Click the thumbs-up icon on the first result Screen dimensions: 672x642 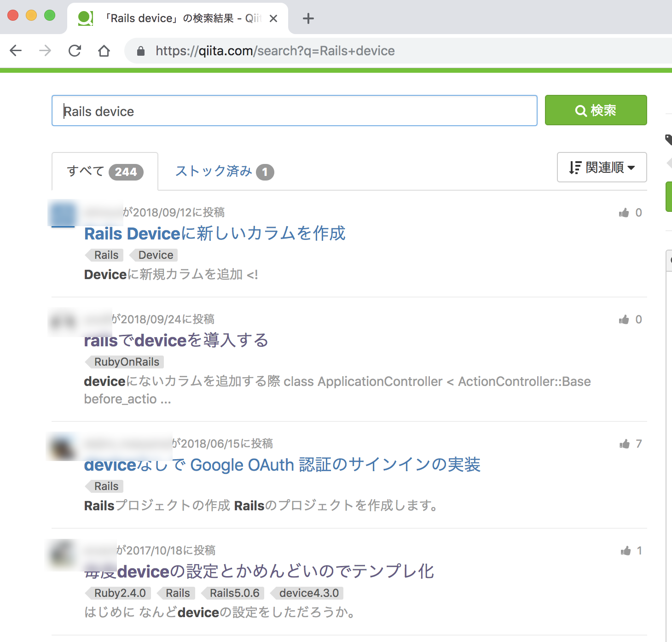[625, 212]
